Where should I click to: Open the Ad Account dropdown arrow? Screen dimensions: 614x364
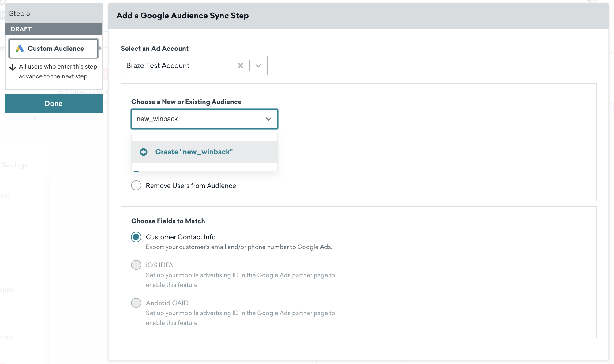coord(258,65)
